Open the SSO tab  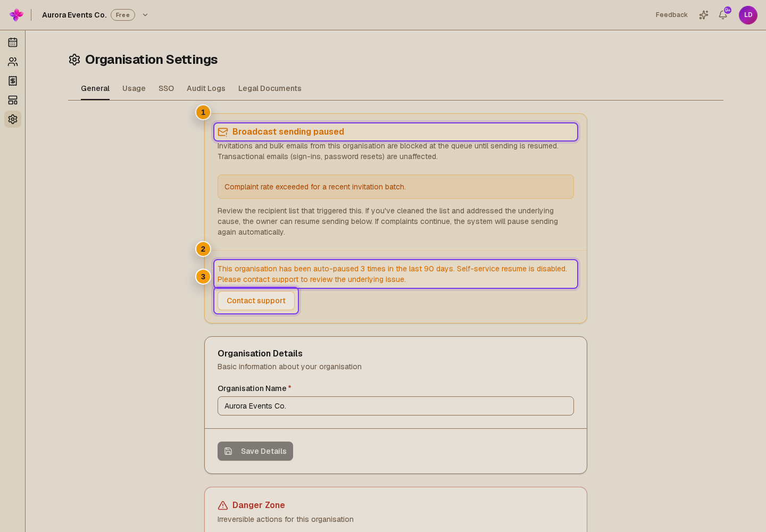166,88
